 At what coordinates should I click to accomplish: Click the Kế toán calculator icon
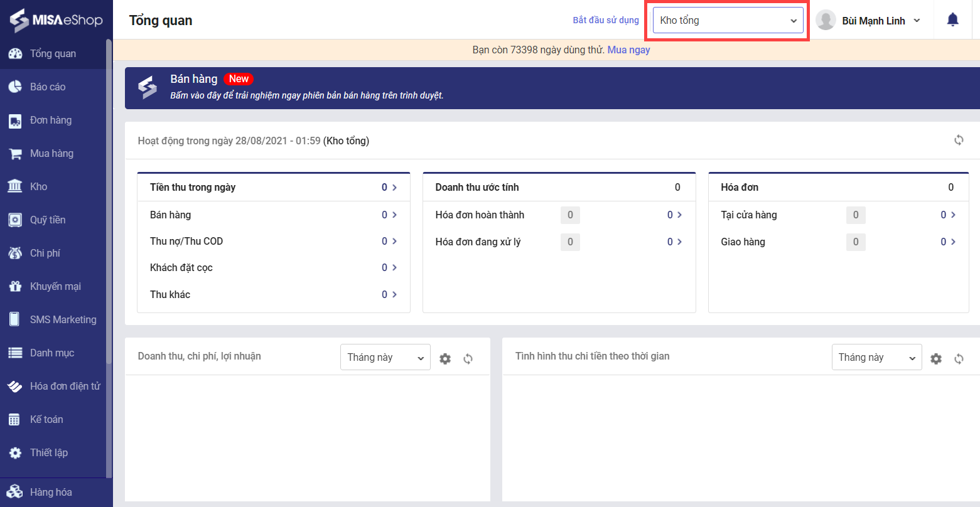[x=15, y=419]
